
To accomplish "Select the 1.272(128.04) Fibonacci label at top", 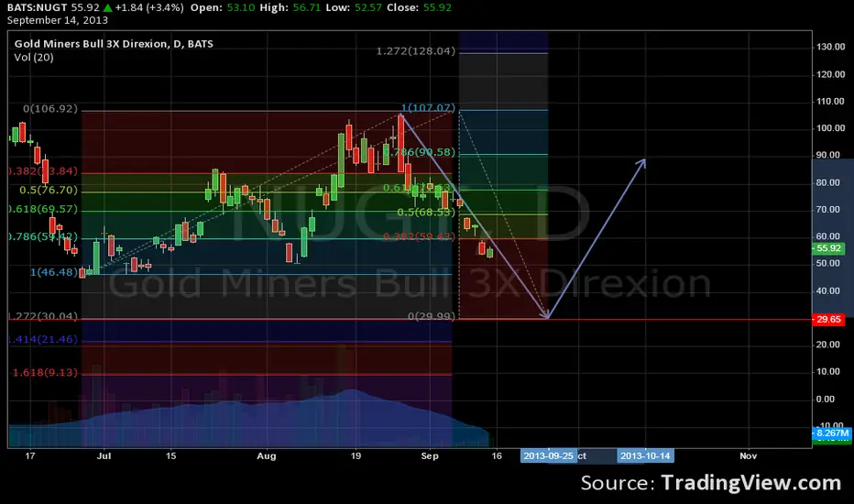I will tap(416, 51).
